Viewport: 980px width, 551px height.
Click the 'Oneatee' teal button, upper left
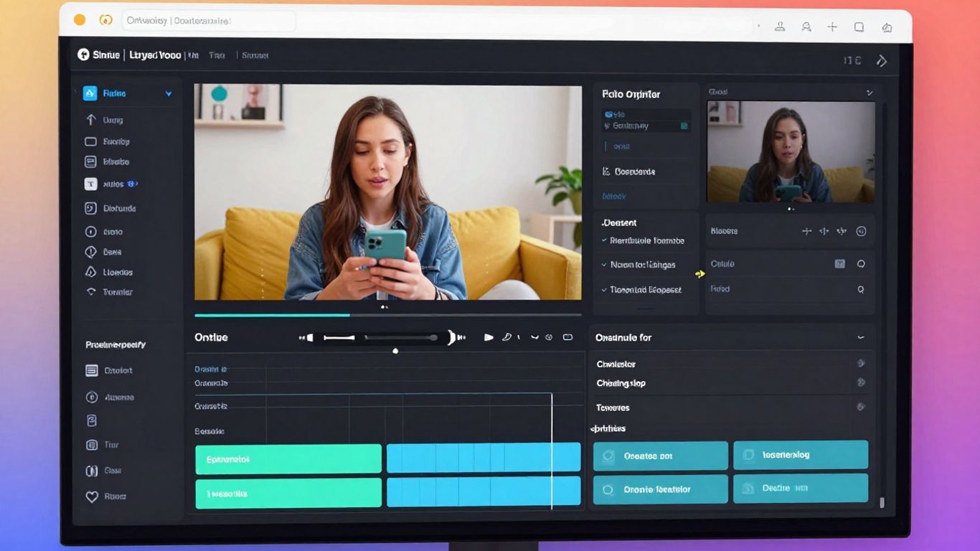pos(661,456)
